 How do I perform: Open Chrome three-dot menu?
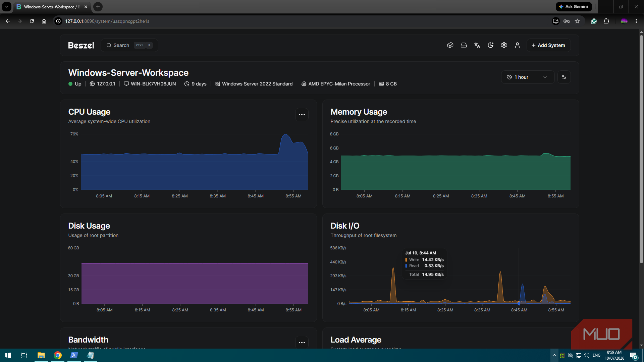(x=636, y=21)
